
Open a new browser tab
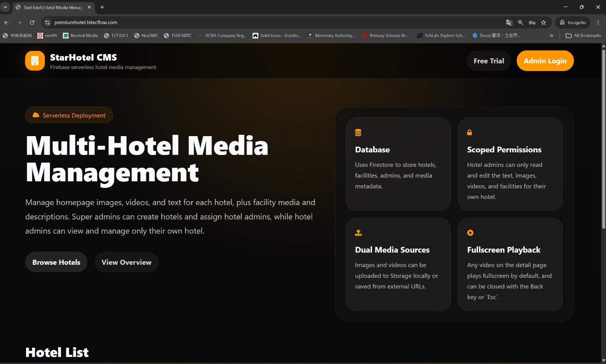coord(102,7)
